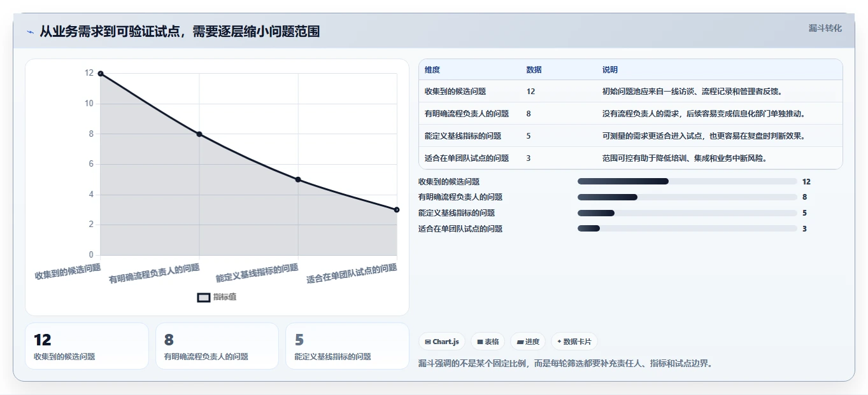This screenshot has width=868, height=395.
Task: Click the 适合在单团队试点的问题 progress bar
Action: coord(687,228)
